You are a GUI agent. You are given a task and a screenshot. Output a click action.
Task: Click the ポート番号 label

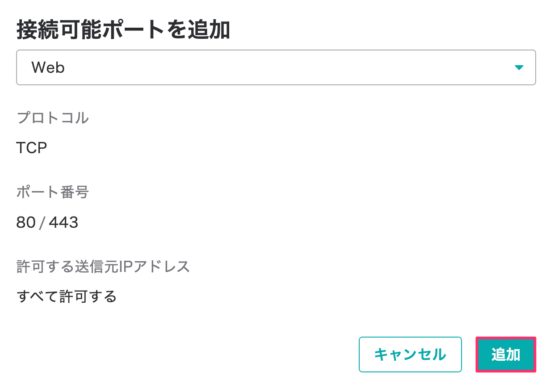53,192
